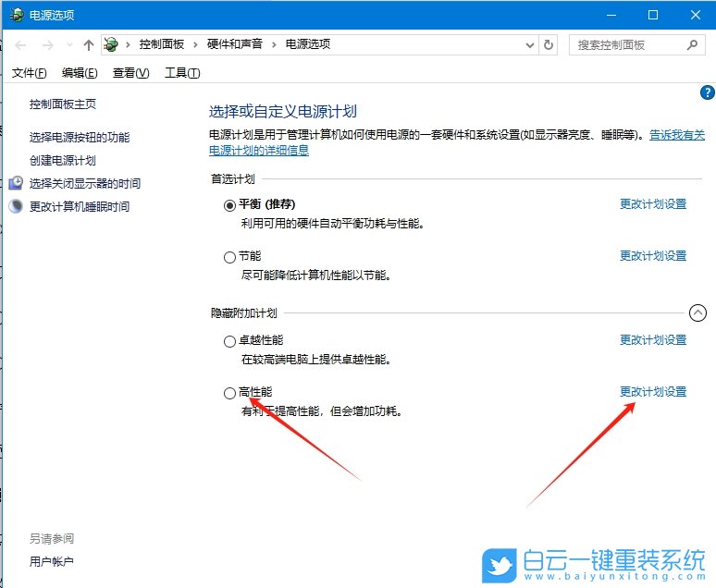The width and height of the screenshot is (716, 588).
Task: Open 创建电源计划 link
Action: click(x=63, y=160)
